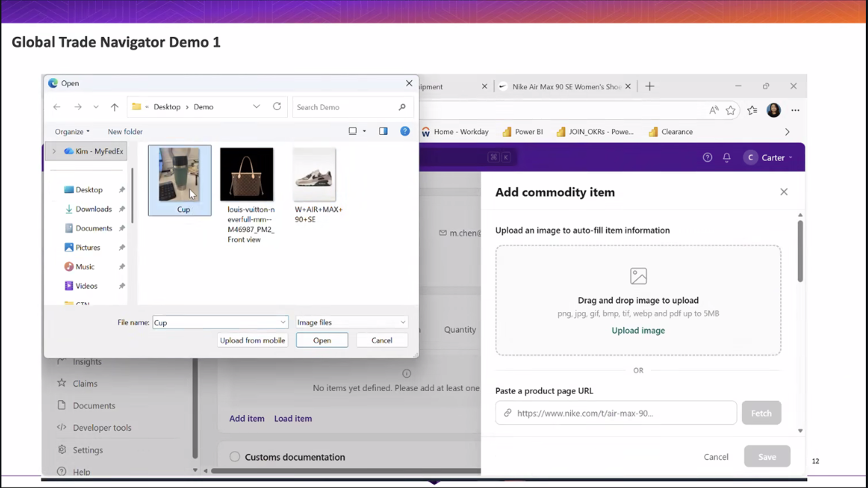Open JOIN_OKRs bookmark
Image resolution: width=868 pixels, height=488 pixels.
(x=595, y=132)
